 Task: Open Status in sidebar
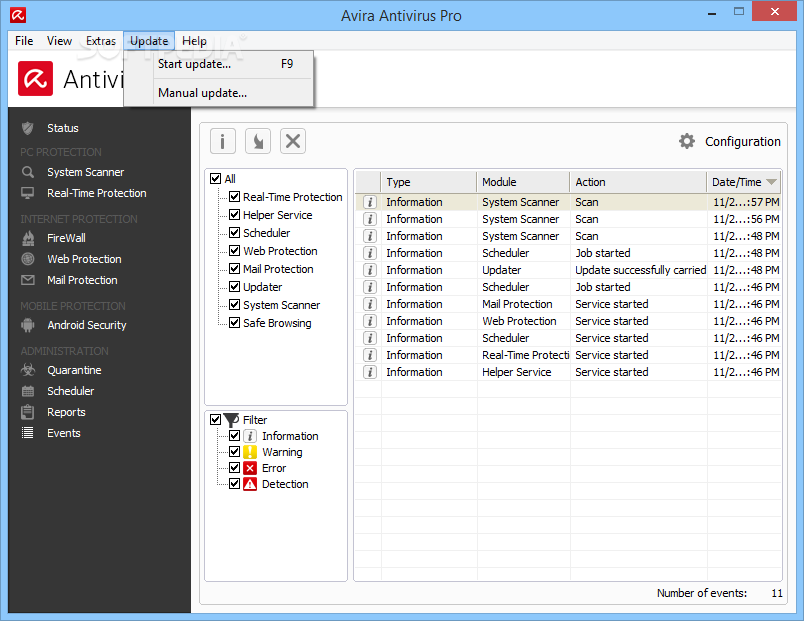click(63, 128)
